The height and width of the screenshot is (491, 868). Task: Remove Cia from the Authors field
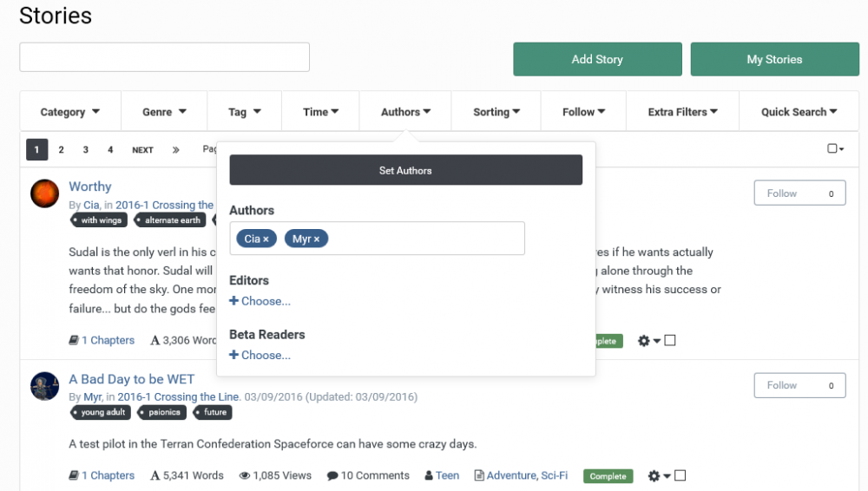point(266,239)
